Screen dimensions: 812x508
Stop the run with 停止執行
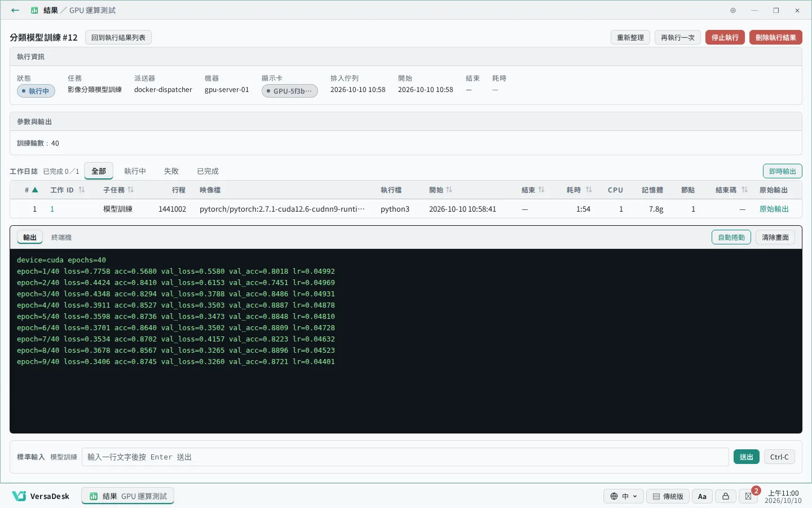tap(725, 37)
